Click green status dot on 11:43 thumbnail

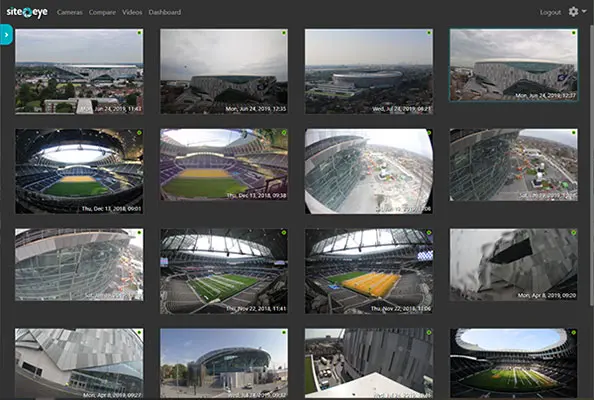(x=139, y=33)
